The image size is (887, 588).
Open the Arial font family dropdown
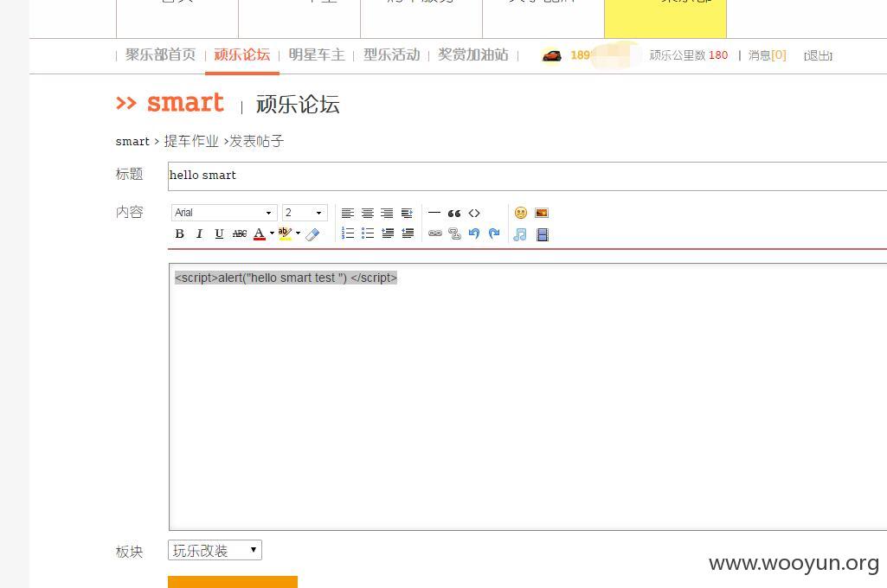pos(224,213)
